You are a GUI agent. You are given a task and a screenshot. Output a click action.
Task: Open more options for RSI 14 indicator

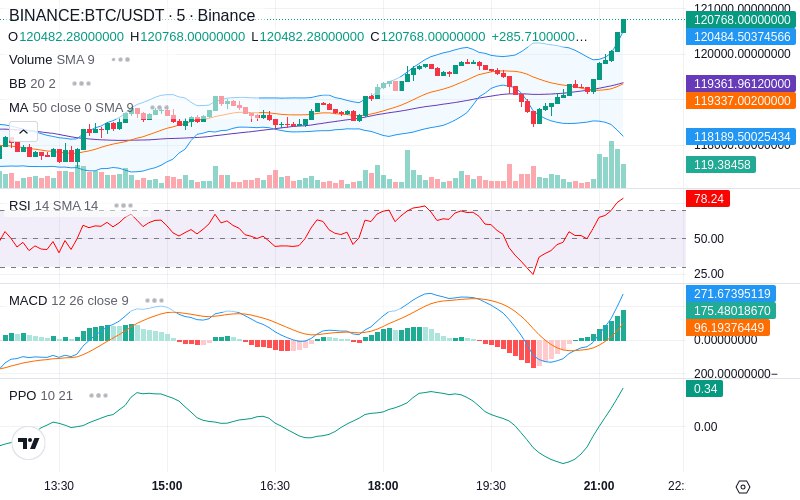pyautogui.click(x=123, y=206)
